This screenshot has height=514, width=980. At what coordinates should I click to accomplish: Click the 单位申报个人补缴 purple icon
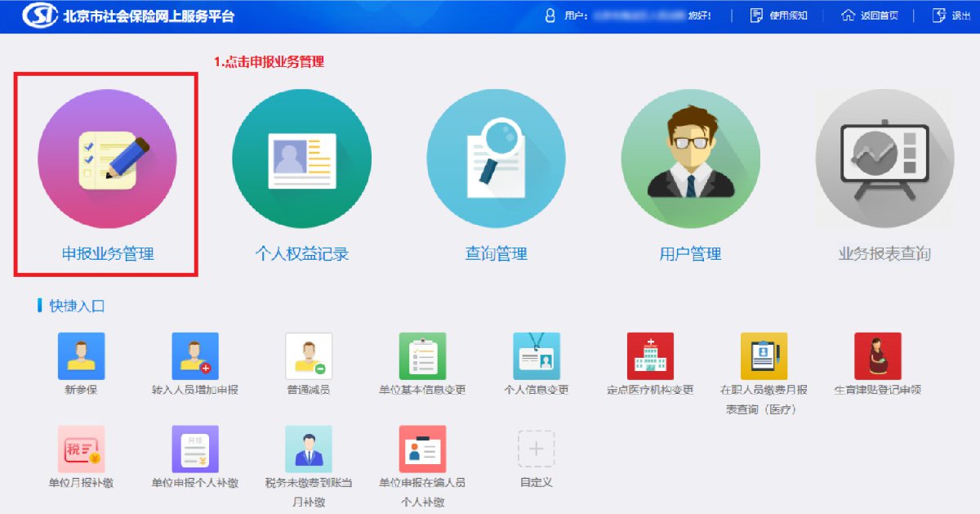[x=195, y=449]
